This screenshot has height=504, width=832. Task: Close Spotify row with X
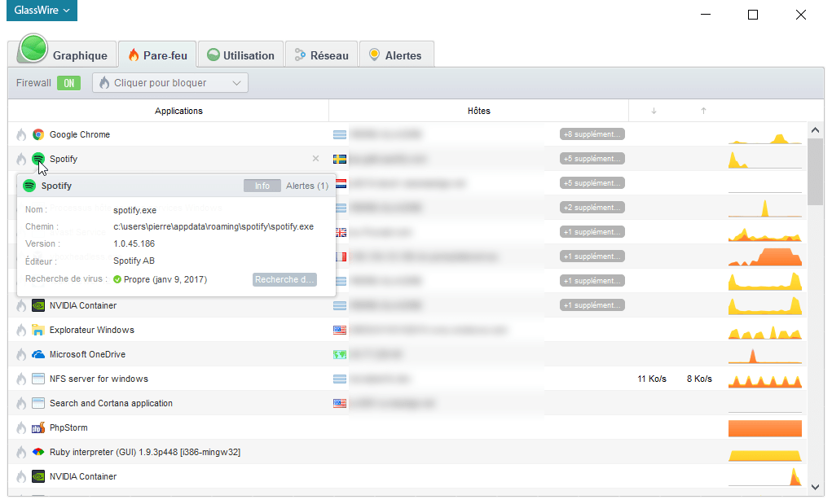point(315,159)
